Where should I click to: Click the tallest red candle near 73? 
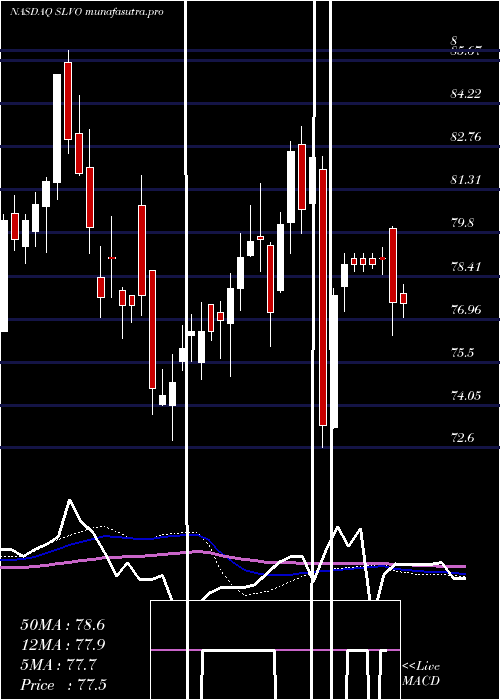click(x=323, y=297)
